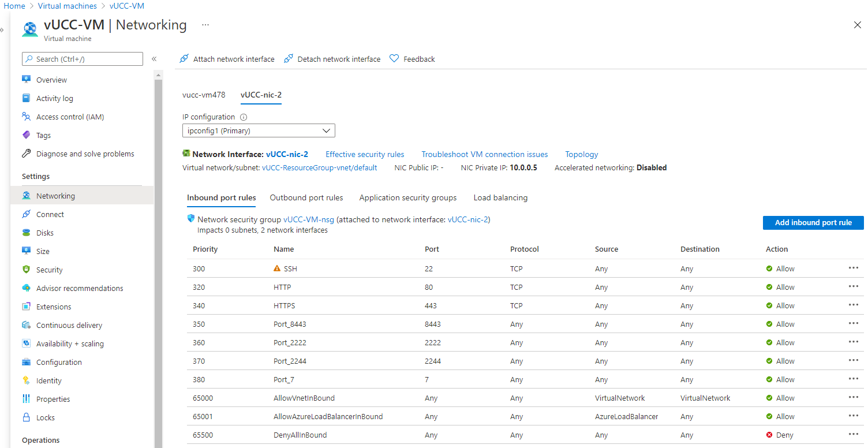
Task: Open the Security shield icon
Action: pos(26,270)
